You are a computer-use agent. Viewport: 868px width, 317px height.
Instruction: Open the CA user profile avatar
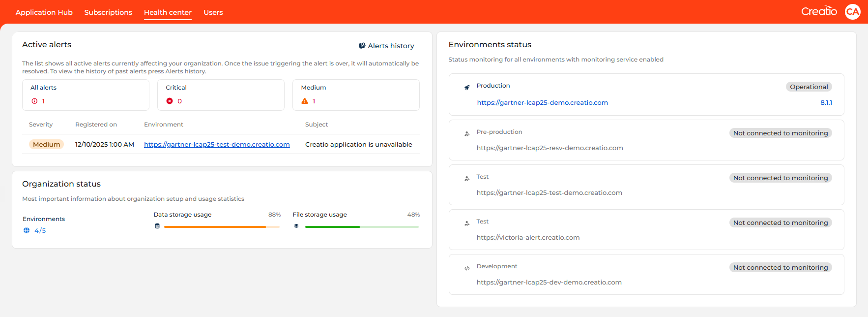click(852, 12)
